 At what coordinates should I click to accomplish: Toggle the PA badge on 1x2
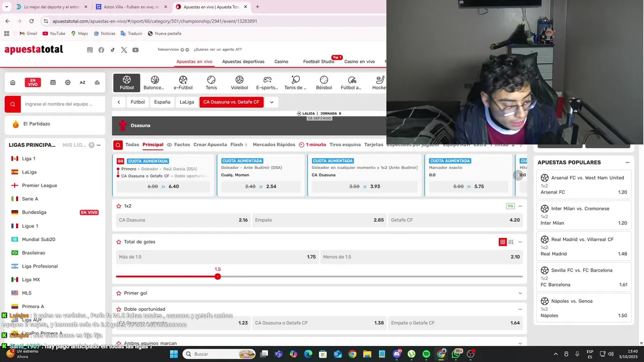coord(510,206)
